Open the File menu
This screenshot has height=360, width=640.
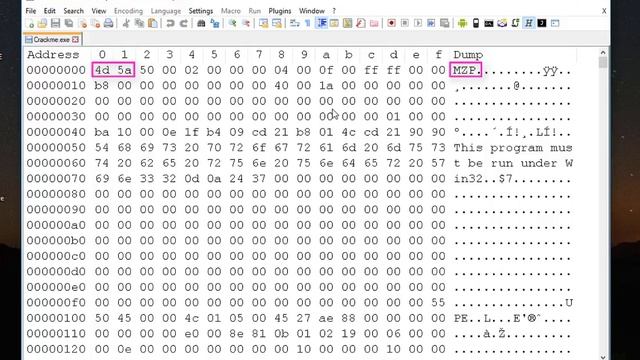(x=31, y=11)
